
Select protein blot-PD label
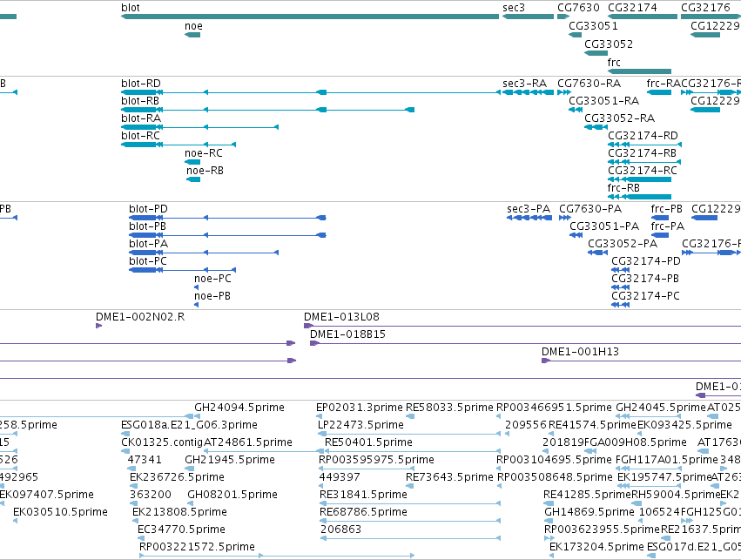point(148,209)
